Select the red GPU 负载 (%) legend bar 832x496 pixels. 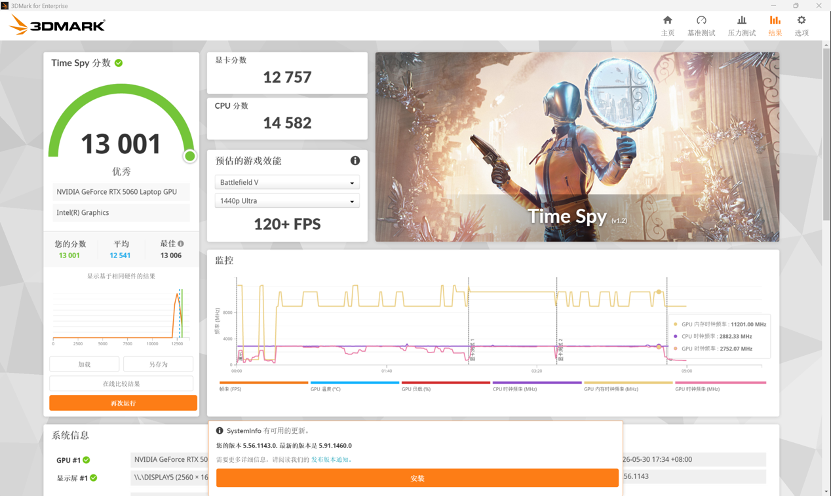click(446, 382)
